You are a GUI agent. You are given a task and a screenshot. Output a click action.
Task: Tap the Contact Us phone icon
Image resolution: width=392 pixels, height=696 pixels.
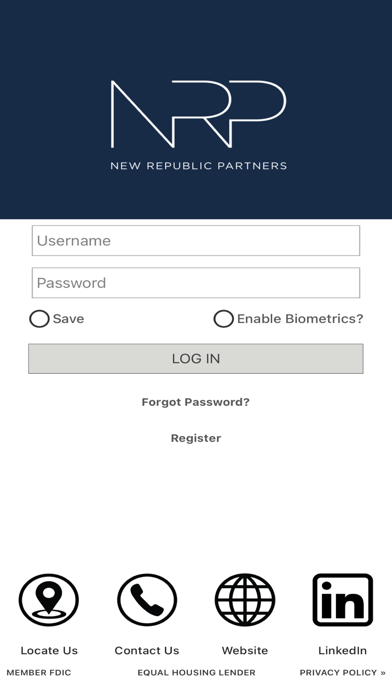click(147, 600)
